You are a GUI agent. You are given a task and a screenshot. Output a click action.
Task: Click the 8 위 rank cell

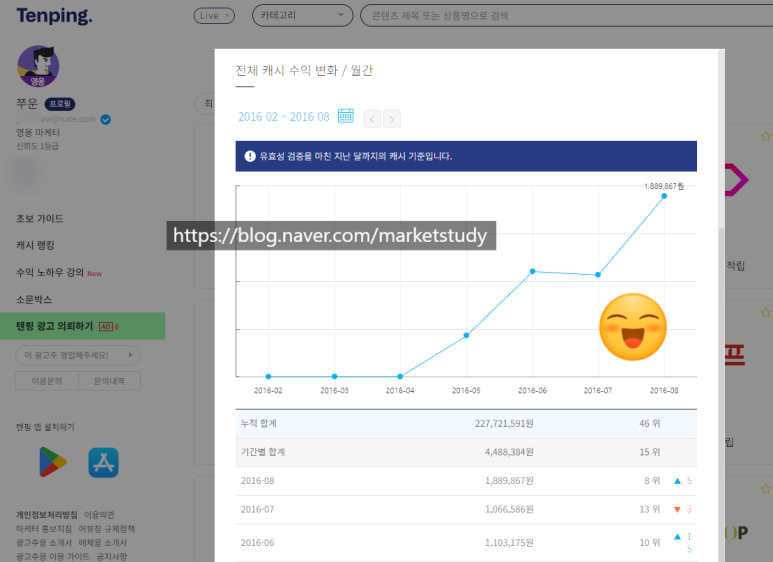click(652, 481)
